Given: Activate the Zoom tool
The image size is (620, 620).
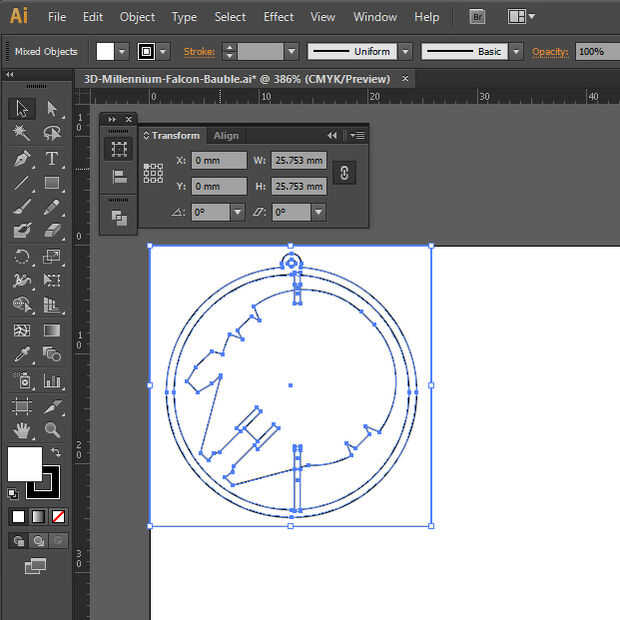Looking at the screenshot, I should (52, 430).
